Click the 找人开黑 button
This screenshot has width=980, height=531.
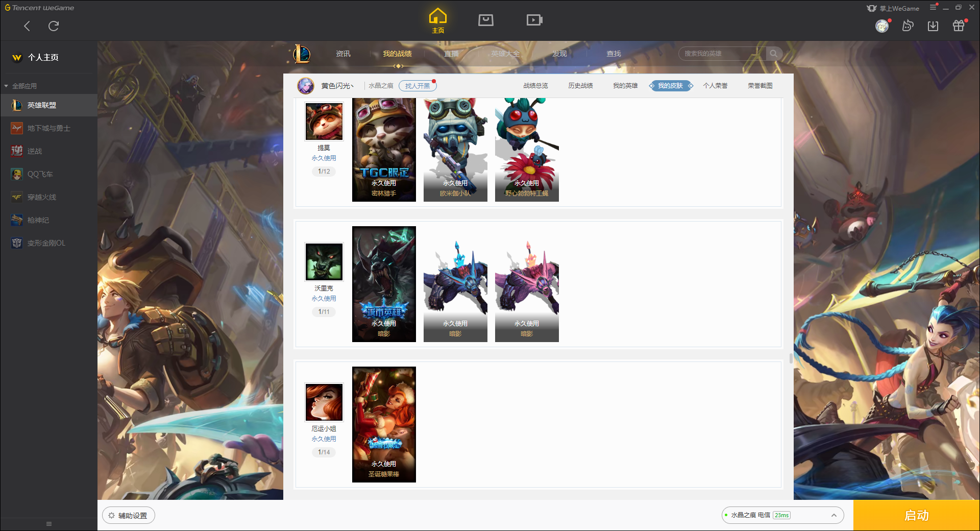point(418,86)
